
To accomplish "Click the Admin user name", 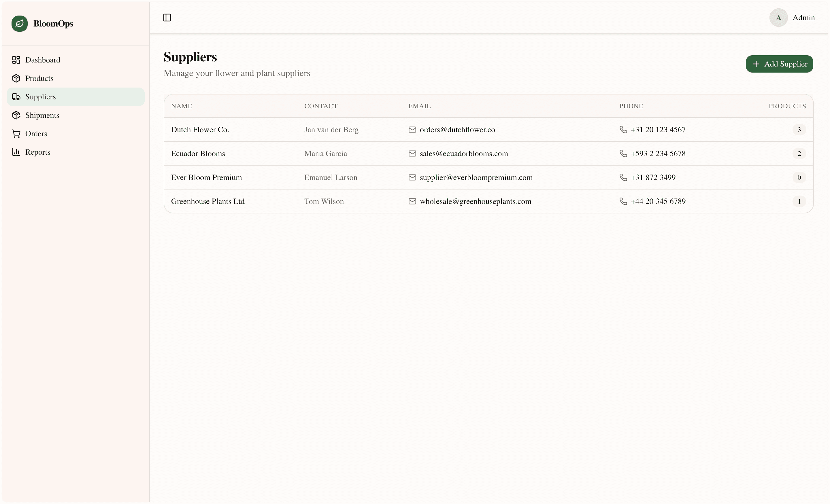I will click(x=803, y=18).
